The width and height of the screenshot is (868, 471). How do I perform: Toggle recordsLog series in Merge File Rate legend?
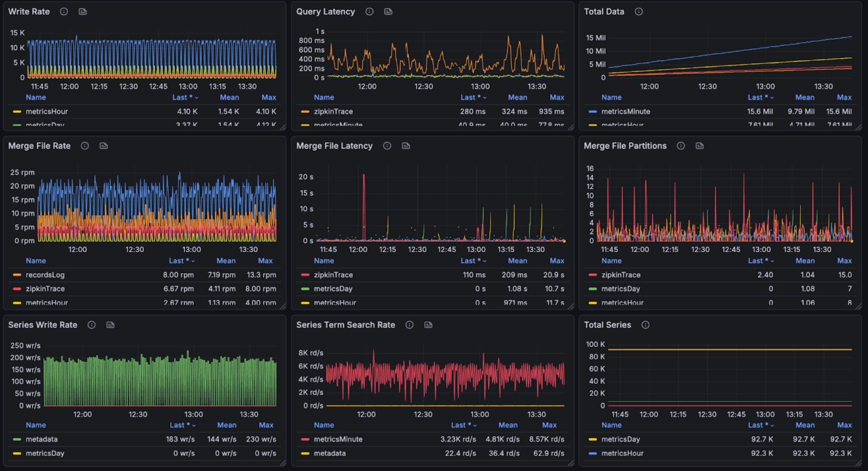click(x=45, y=275)
